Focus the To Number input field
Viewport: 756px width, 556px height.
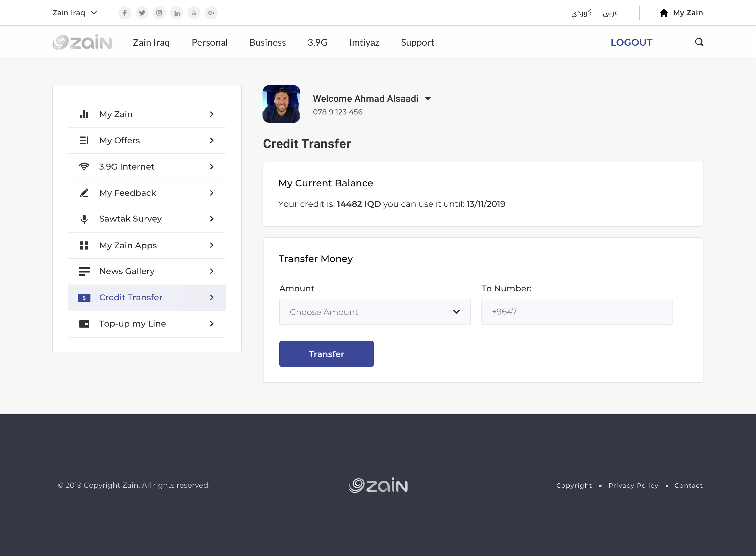tap(577, 312)
